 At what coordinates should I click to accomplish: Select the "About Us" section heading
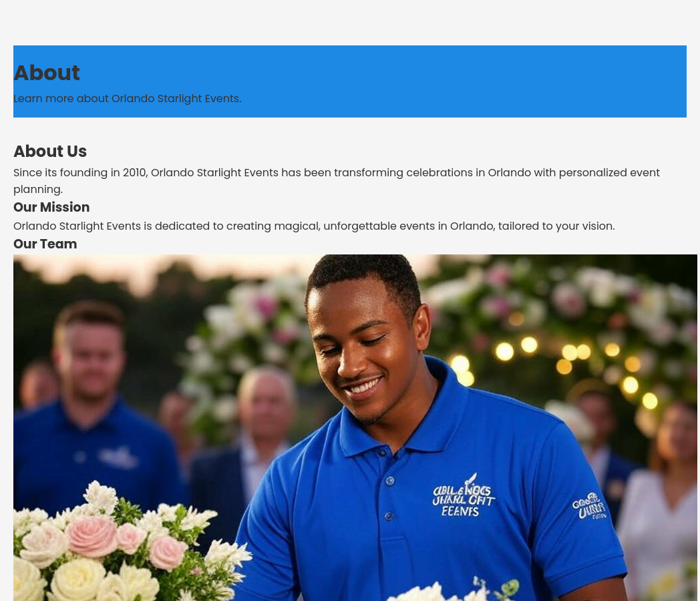(50, 152)
